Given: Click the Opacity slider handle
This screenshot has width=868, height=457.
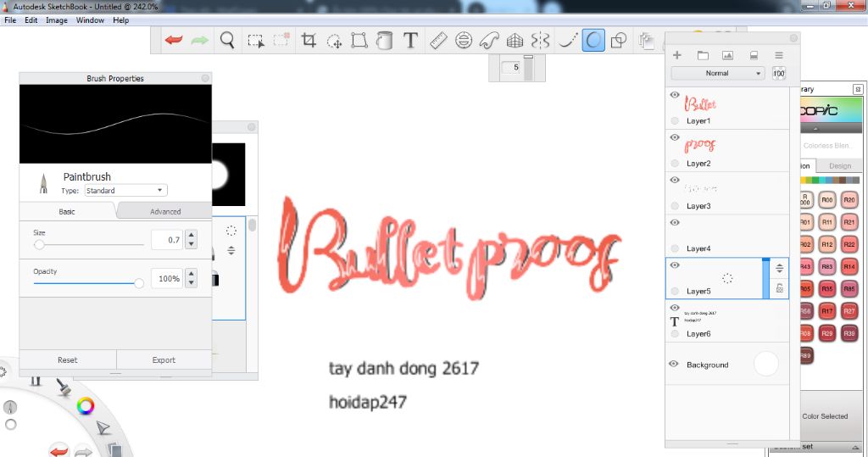Looking at the screenshot, I should pyautogui.click(x=139, y=283).
